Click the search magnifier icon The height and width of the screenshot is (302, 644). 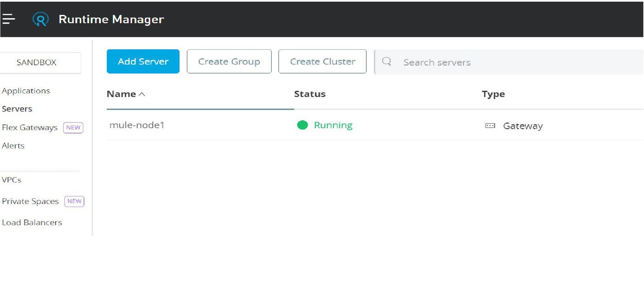386,62
